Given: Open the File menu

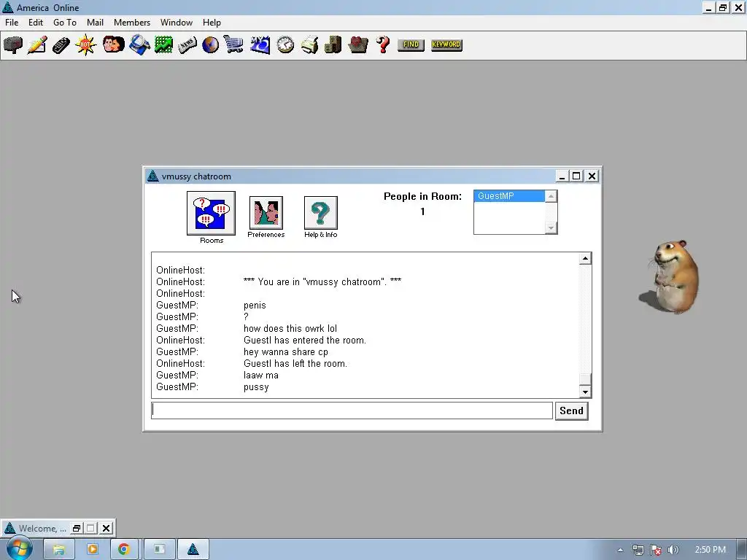Looking at the screenshot, I should pos(12,23).
